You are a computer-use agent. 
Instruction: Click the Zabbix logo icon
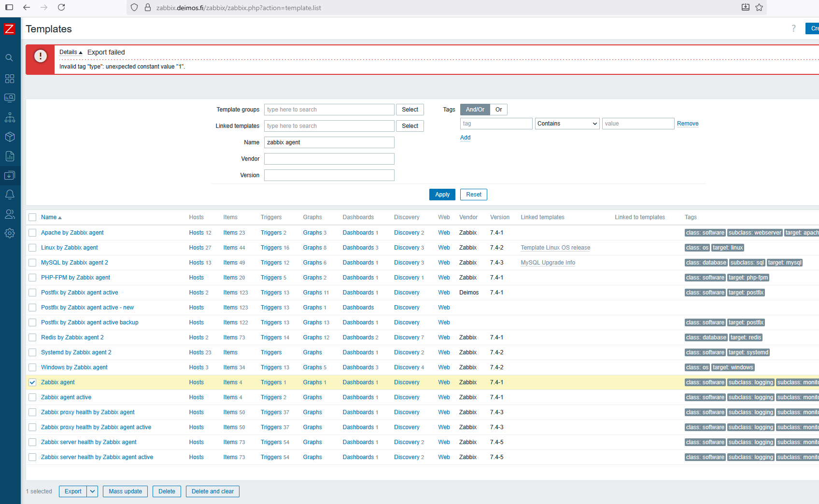coord(9,29)
